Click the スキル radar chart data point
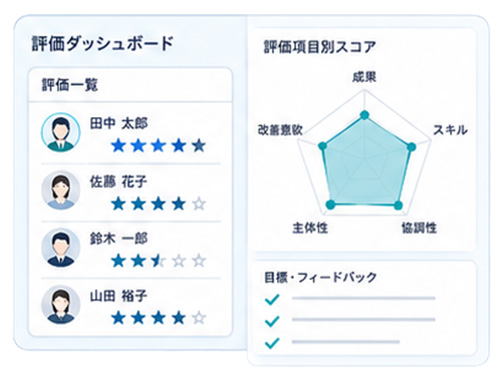Screen dimensions: 500x378 [412, 147]
